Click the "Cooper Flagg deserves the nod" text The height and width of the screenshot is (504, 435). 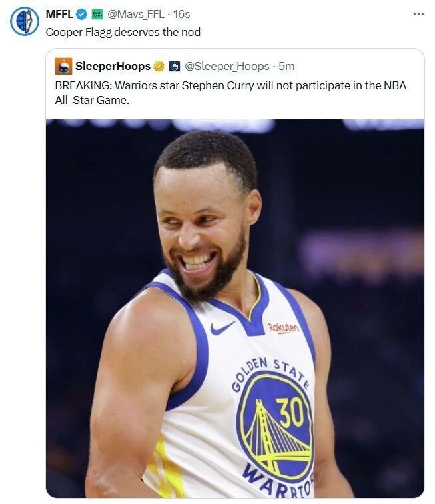coord(123,31)
